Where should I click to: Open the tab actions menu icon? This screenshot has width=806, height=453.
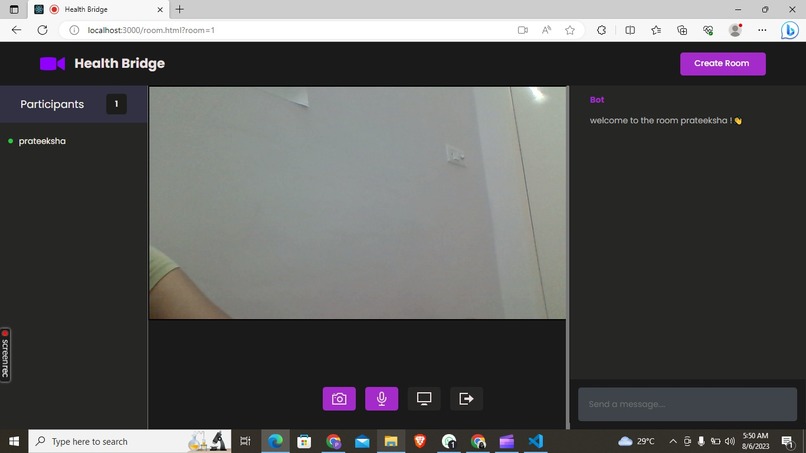(x=14, y=9)
